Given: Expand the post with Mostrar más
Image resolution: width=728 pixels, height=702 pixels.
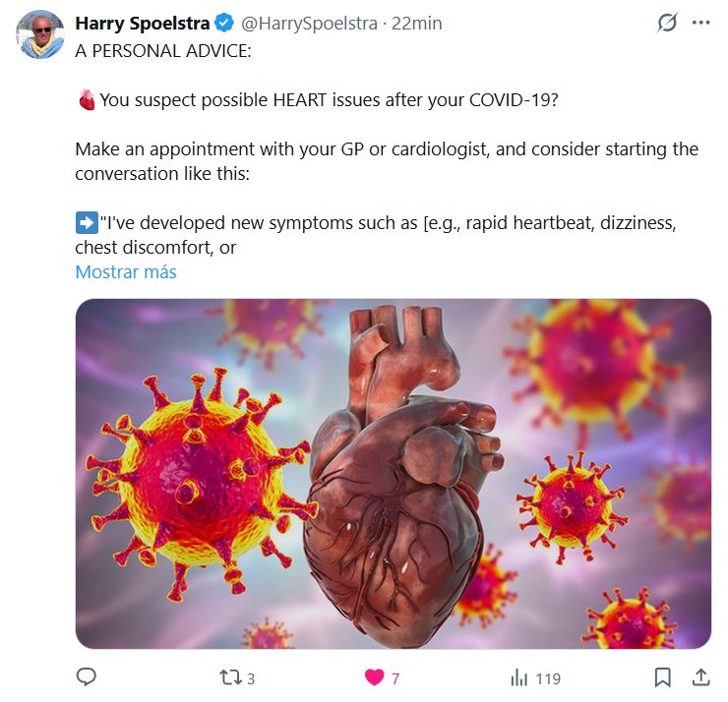Looking at the screenshot, I should point(126,272).
